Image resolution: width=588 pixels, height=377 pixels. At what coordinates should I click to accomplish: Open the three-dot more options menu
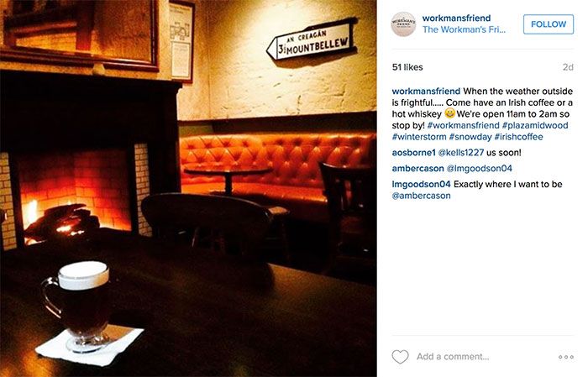(x=565, y=357)
